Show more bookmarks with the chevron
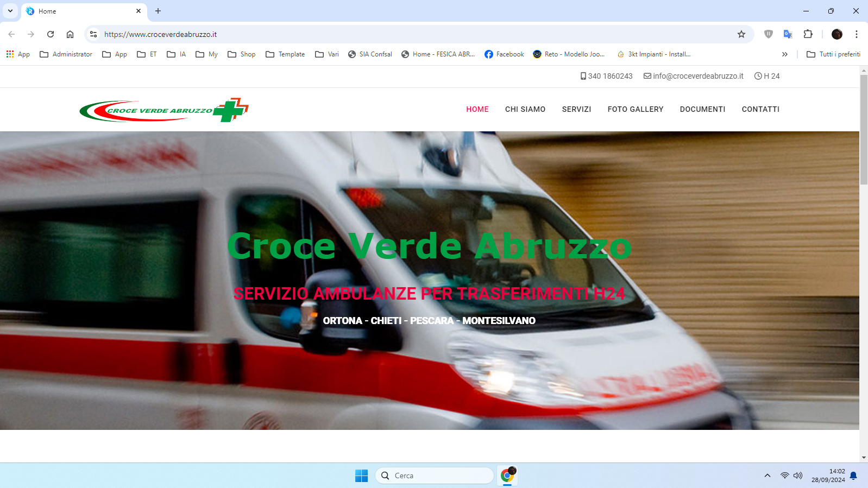The height and width of the screenshot is (488, 868). pos(784,54)
